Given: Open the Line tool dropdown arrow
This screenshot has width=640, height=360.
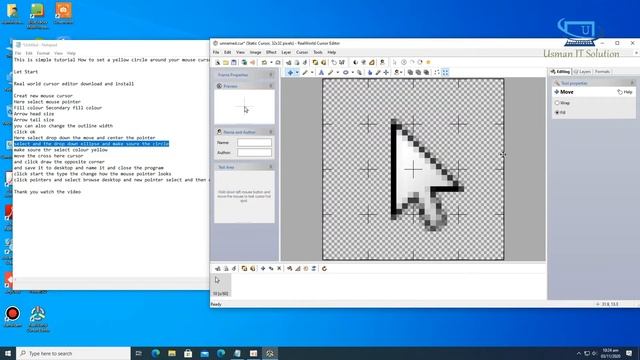Looking at the screenshot, I should click(x=338, y=73).
